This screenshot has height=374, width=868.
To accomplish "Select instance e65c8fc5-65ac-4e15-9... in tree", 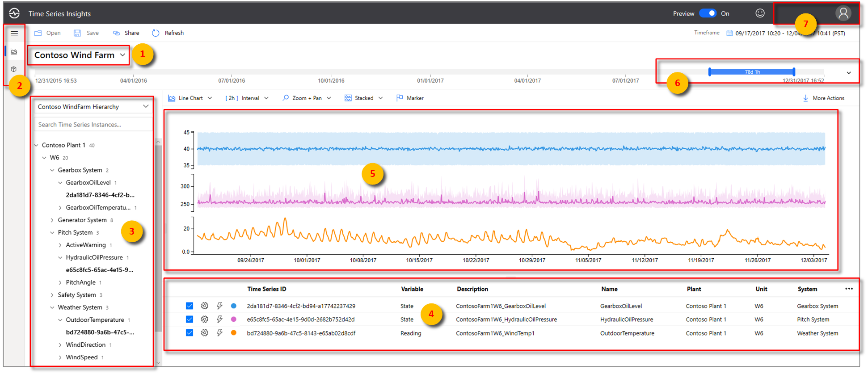I will [x=100, y=270].
